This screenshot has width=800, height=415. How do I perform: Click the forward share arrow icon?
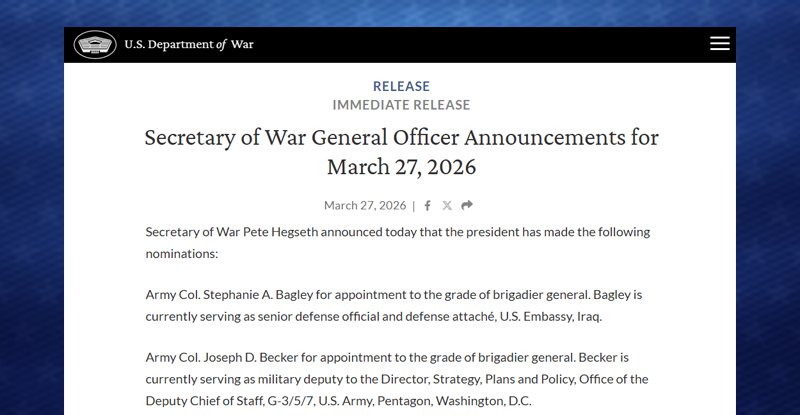coord(467,206)
